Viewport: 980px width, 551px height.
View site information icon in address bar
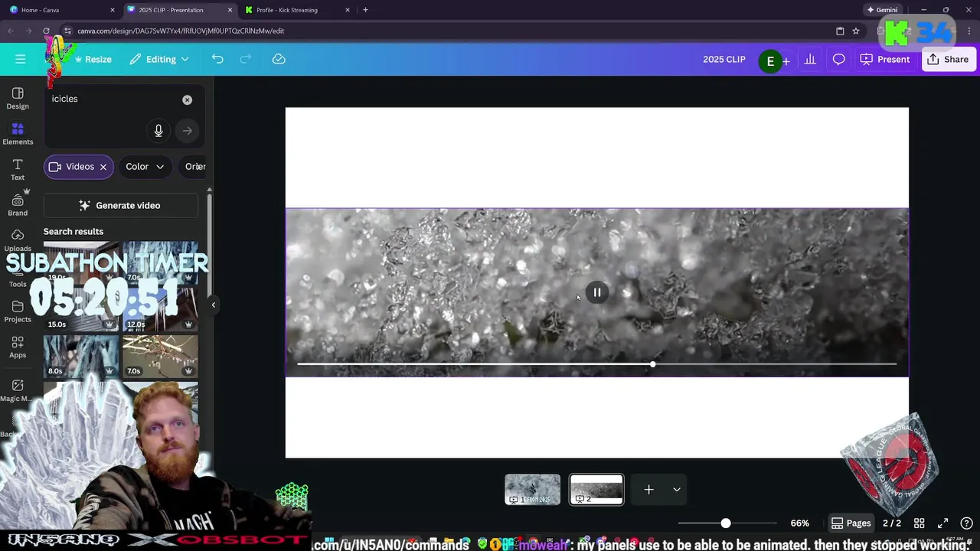coord(67,31)
